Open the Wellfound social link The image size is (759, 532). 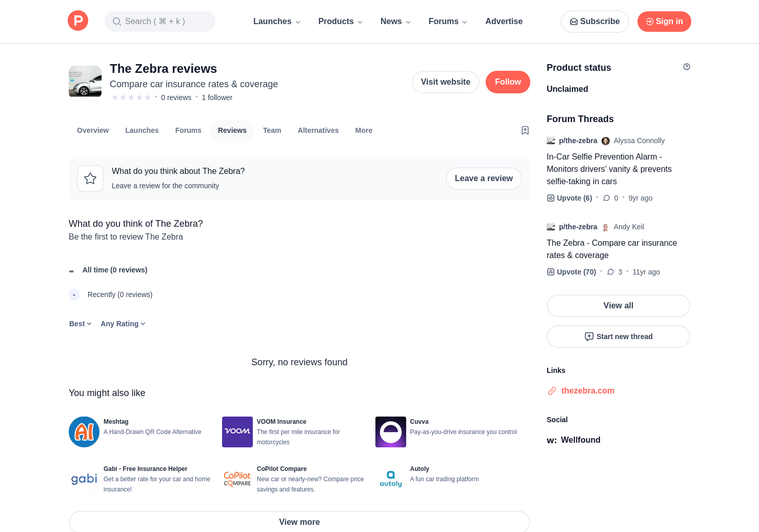coord(581,440)
